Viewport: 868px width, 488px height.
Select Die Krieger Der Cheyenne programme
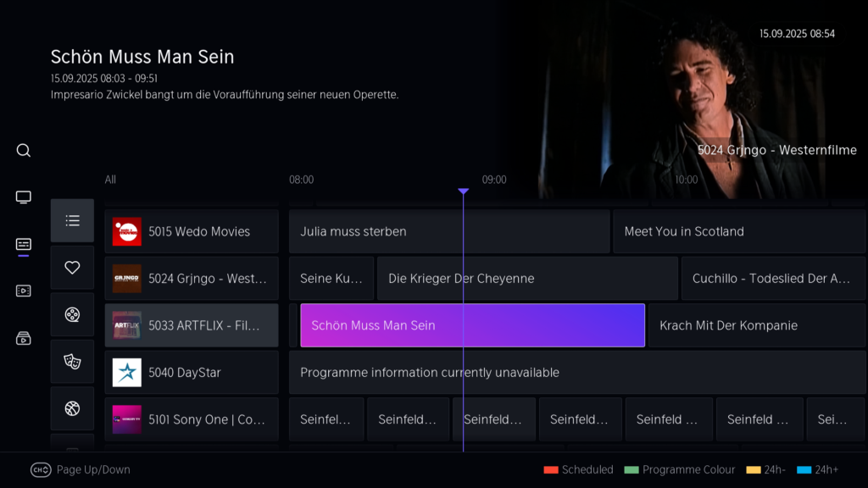point(526,278)
